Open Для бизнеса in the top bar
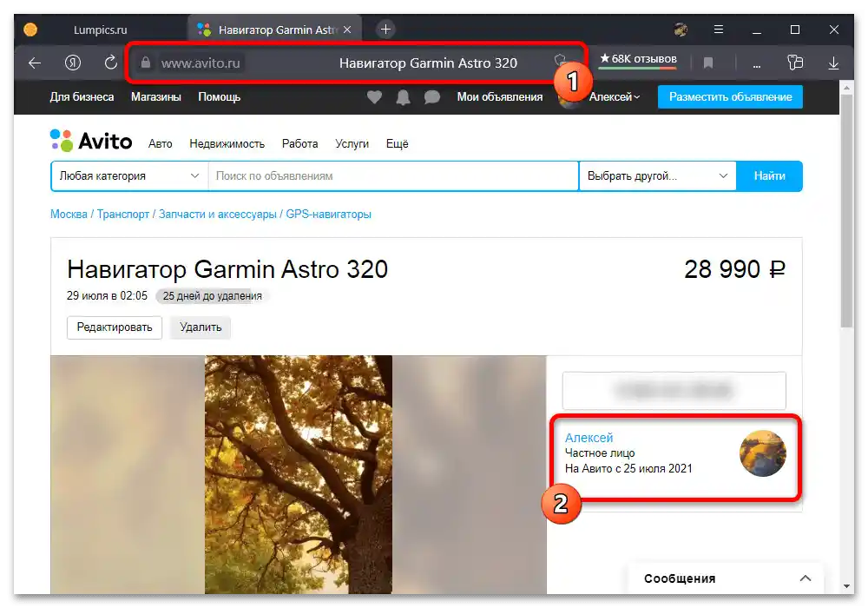 click(82, 97)
